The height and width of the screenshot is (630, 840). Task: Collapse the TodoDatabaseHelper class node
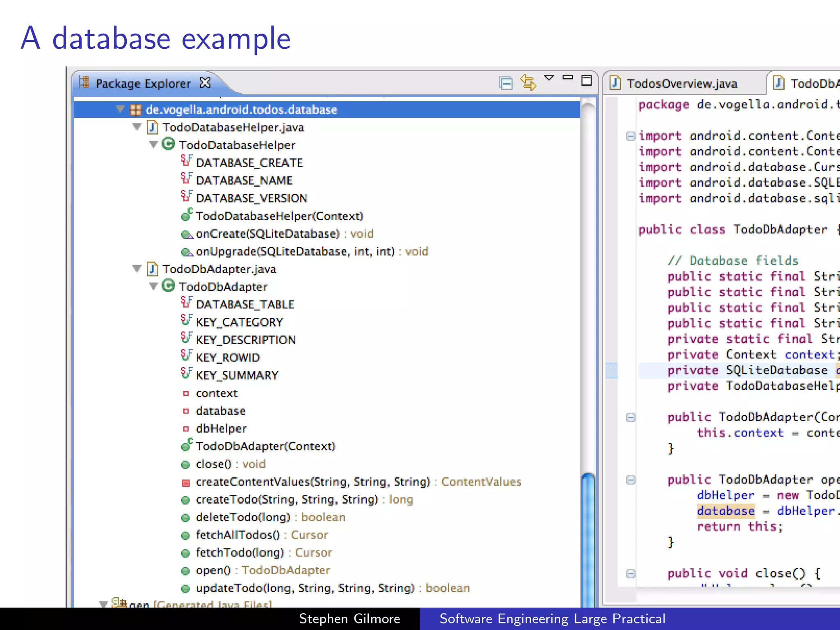tap(153, 144)
